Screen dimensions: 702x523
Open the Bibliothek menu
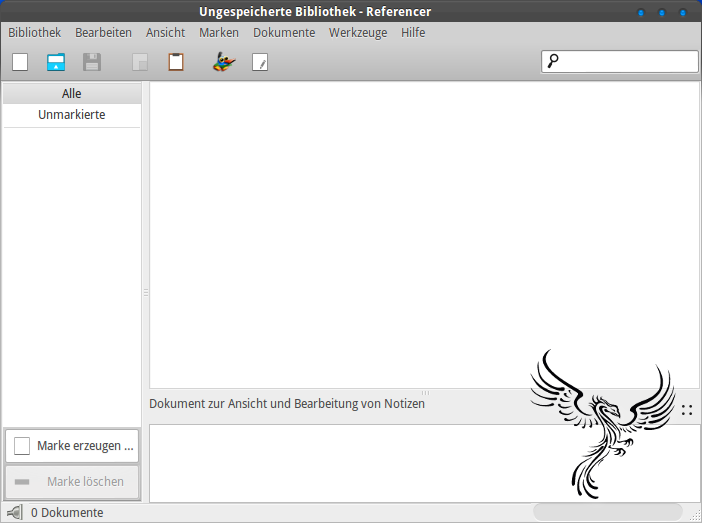point(34,33)
